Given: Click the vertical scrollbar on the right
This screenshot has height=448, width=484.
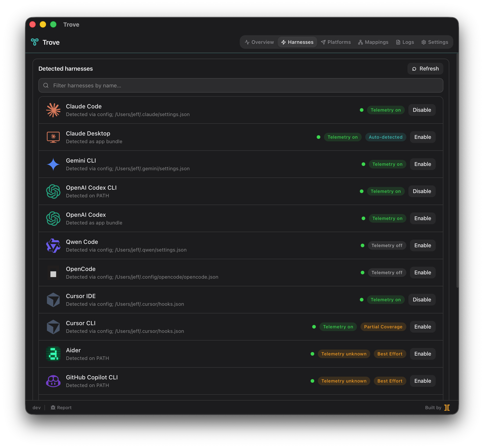Looking at the screenshot, I should click(457, 171).
